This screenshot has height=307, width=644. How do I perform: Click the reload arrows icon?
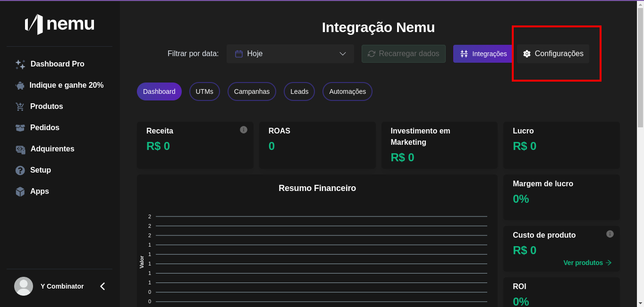372,54
